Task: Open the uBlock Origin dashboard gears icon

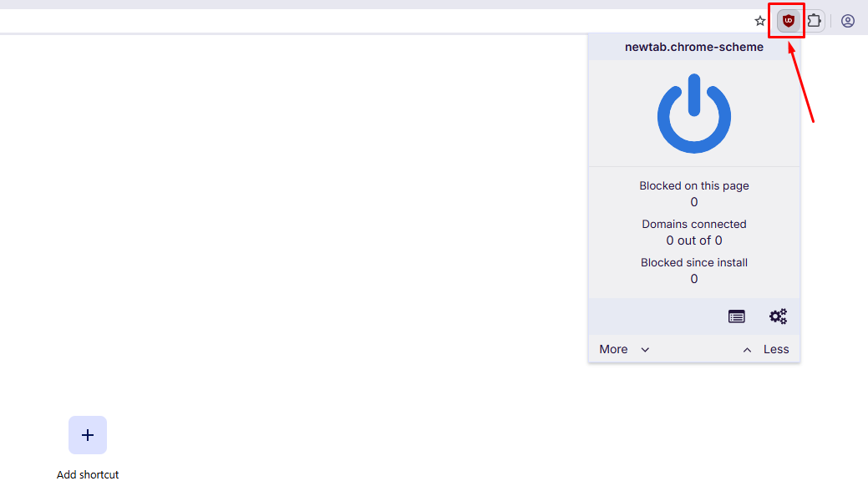Action: point(778,316)
